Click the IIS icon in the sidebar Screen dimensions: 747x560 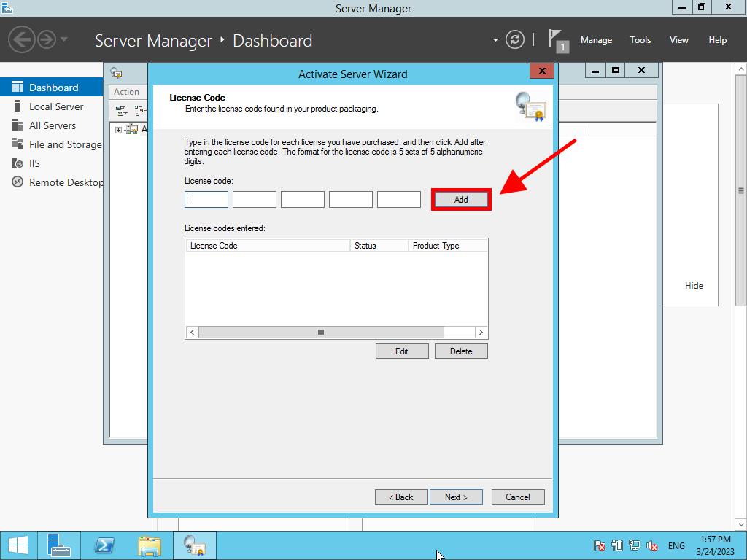tap(18, 163)
